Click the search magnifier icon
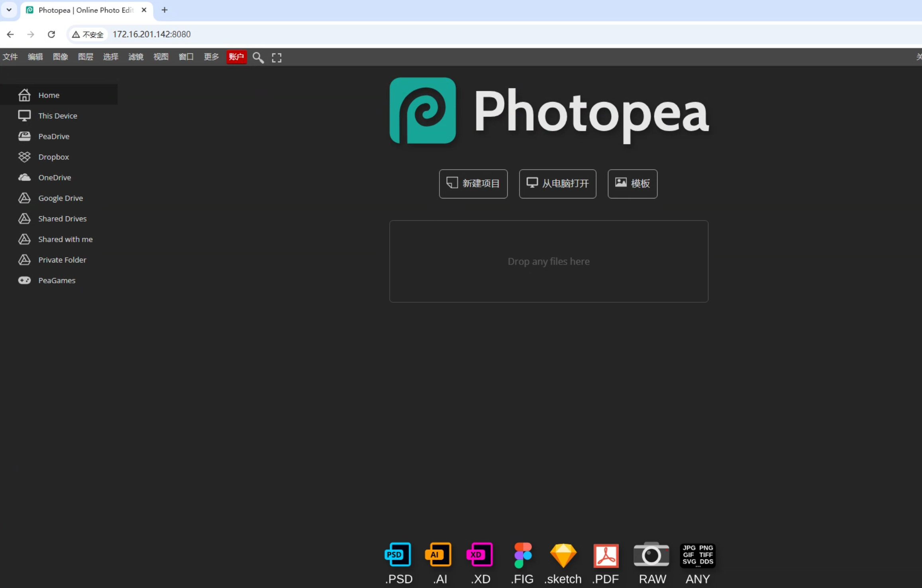 point(258,57)
